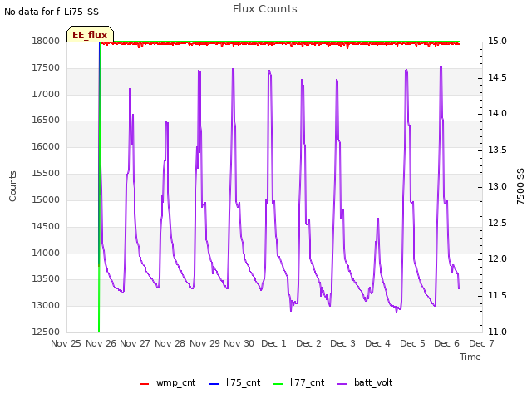Image resolution: width=532 pixels, height=399 pixels.
Task: Click the 16500 left axis value
Action: click(x=46, y=120)
